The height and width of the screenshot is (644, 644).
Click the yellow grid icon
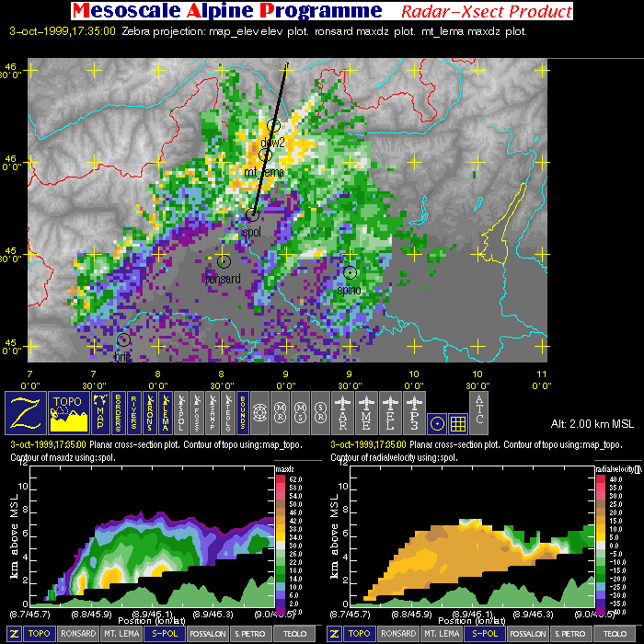coord(458,424)
